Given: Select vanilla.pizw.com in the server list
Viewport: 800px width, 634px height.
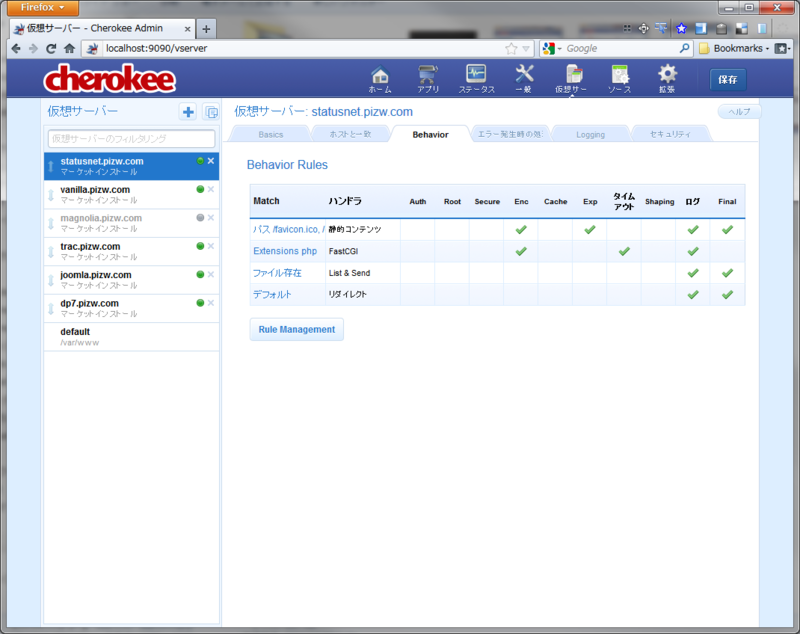Looking at the screenshot, I should point(132,194).
